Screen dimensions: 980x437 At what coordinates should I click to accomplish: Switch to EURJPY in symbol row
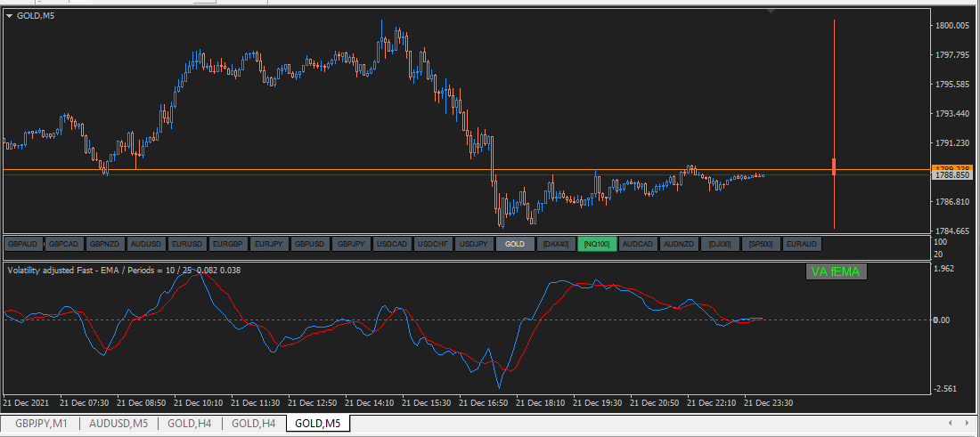pyautogui.click(x=269, y=244)
